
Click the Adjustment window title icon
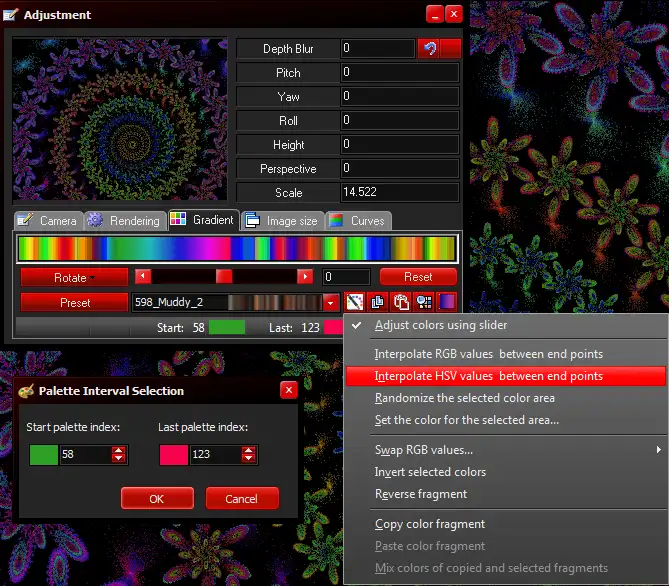10,15
